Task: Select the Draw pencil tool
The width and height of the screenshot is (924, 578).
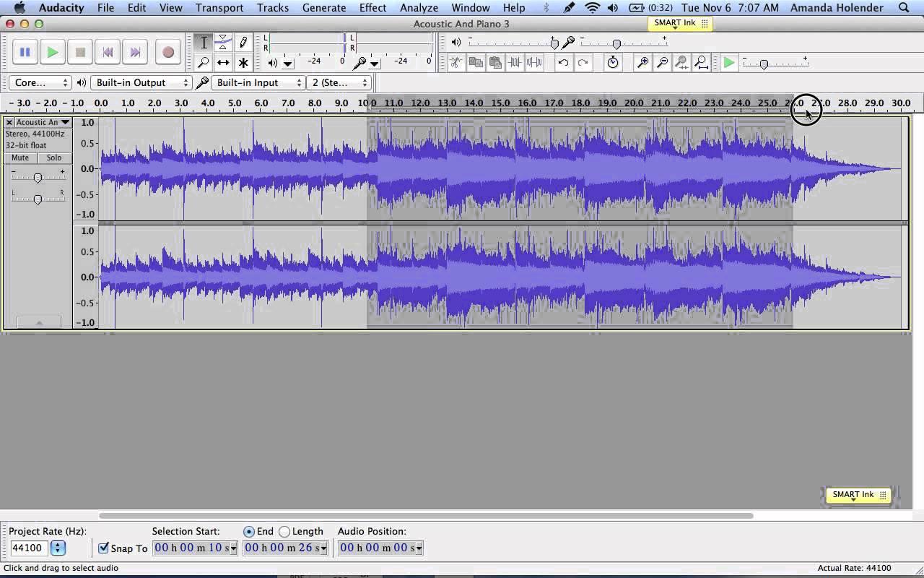Action: [243, 43]
